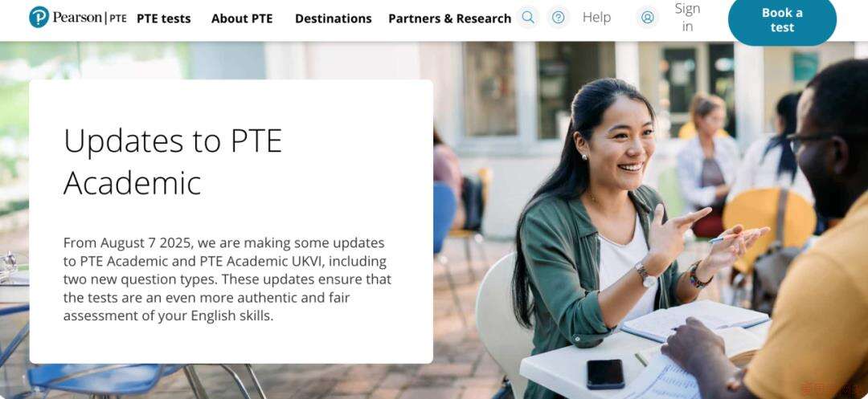Click the woman's wristwatch in the photo
This screenshot has height=399, width=868.
[645, 275]
